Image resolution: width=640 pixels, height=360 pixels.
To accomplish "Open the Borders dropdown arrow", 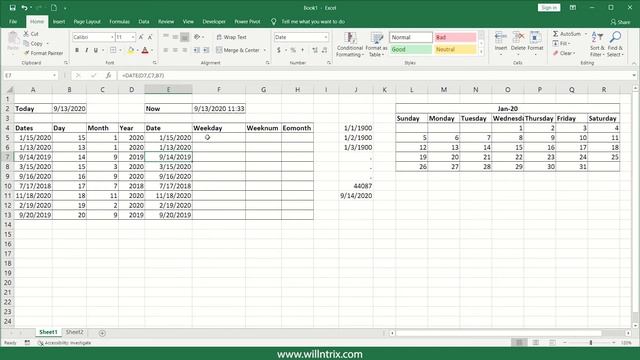I will point(120,50).
